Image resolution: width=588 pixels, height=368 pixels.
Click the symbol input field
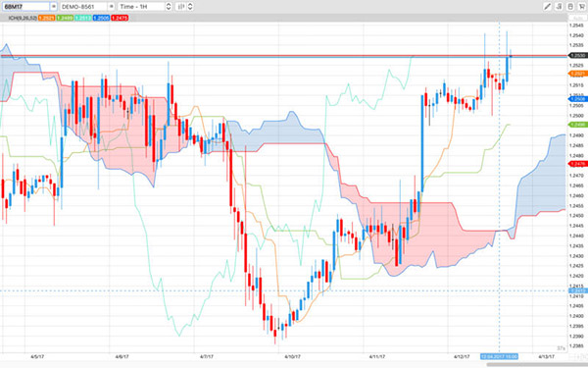25,7
